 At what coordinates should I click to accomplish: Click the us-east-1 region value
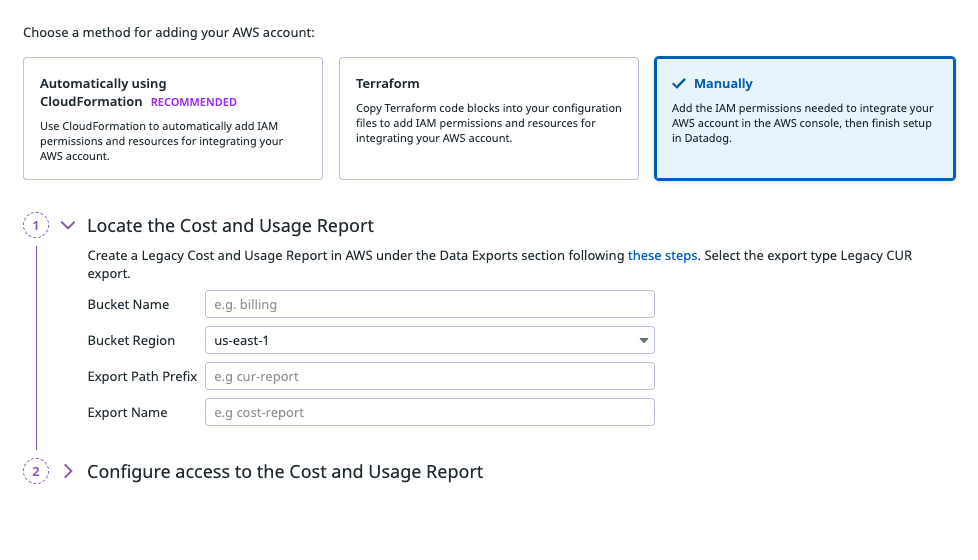point(243,341)
